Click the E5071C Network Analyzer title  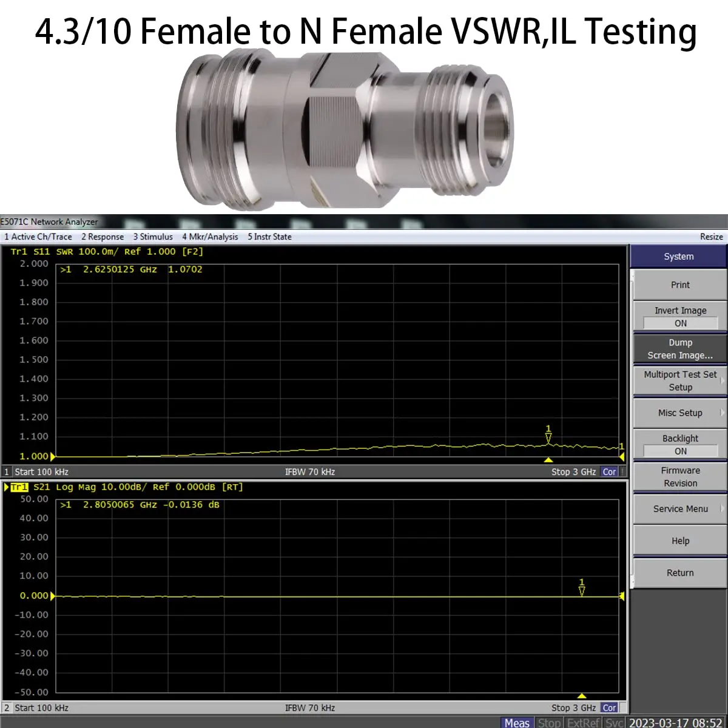pyautogui.click(x=49, y=222)
